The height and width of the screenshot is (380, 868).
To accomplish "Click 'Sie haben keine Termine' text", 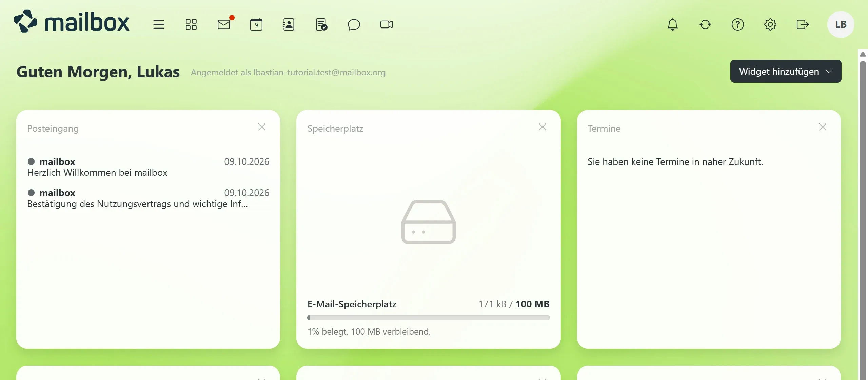I will (675, 161).
